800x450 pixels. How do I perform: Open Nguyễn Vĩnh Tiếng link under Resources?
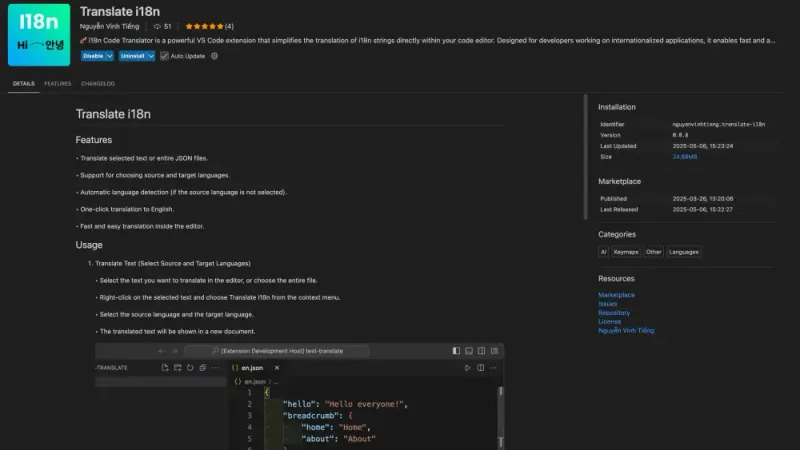click(626, 330)
